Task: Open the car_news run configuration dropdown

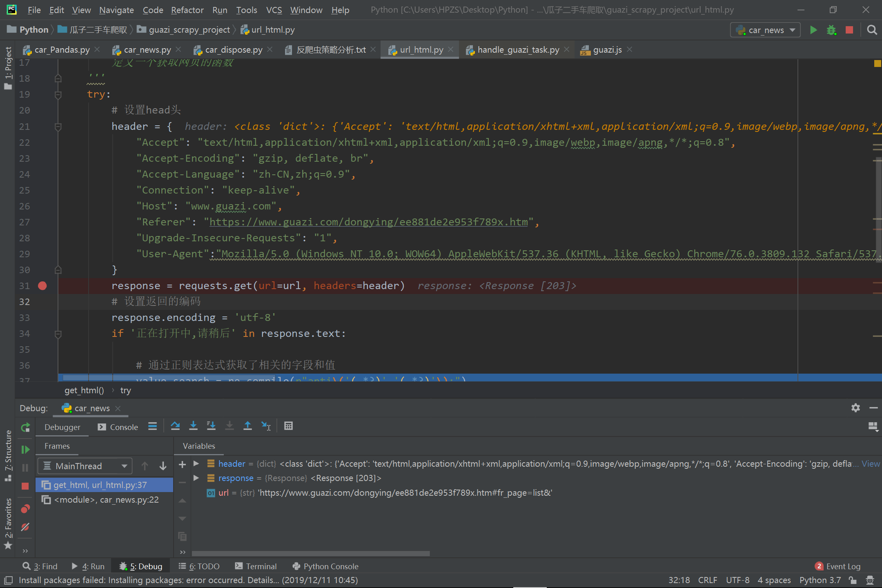Action: pos(765,30)
